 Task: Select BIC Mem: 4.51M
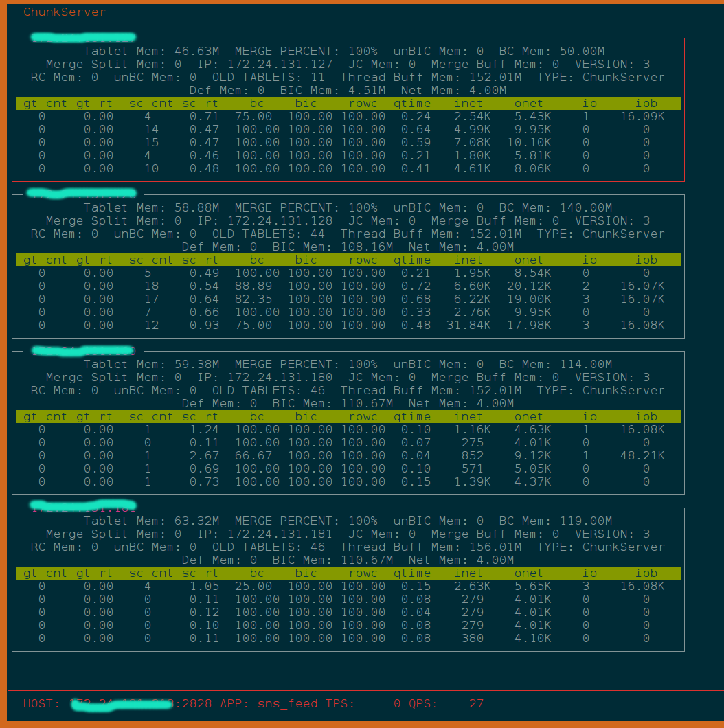click(x=332, y=90)
